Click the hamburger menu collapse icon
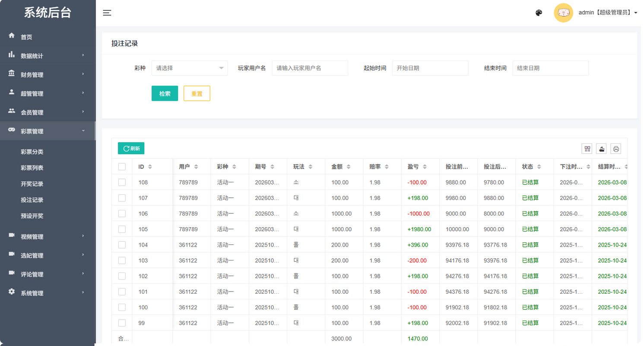Image resolution: width=644 pixels, height=346 pixels. tap(107, 13)
